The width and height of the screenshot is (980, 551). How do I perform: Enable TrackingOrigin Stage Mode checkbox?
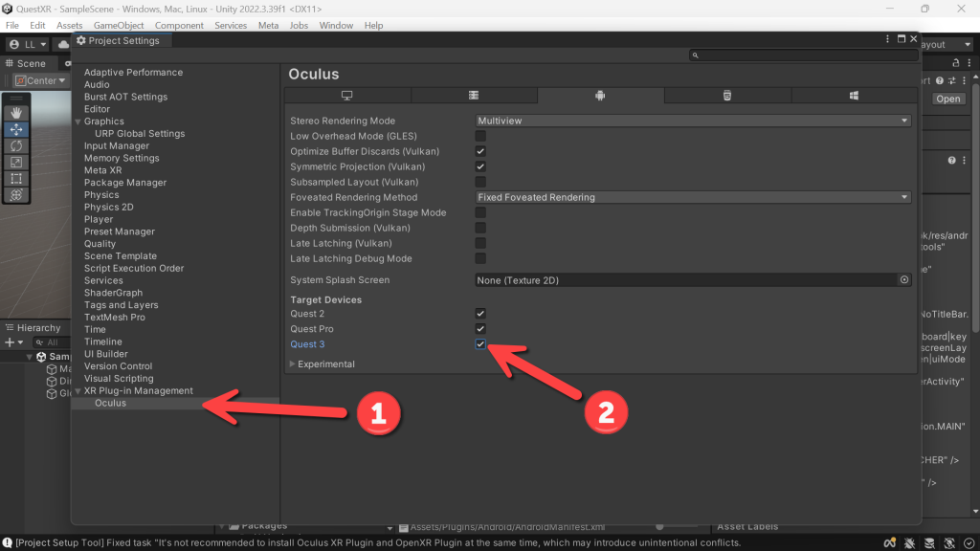(x=480, y=212)
